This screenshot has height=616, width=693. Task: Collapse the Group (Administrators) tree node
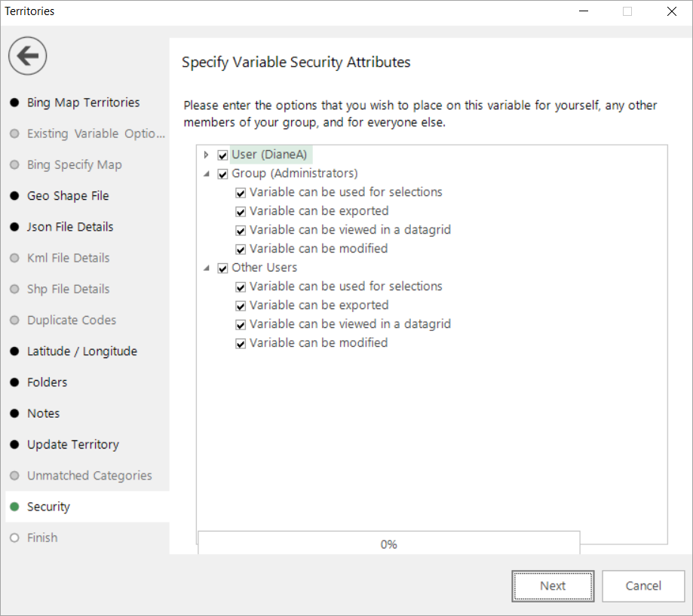coord(207,174)
